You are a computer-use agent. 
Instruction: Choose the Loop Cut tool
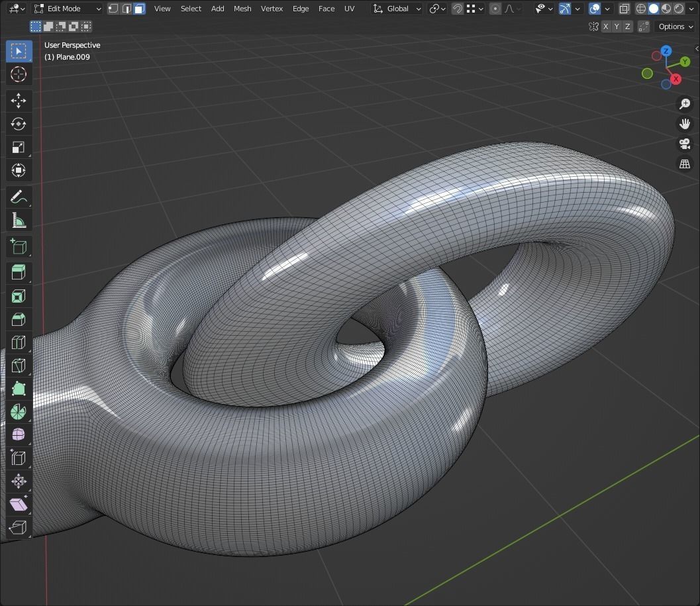(19, 342)
